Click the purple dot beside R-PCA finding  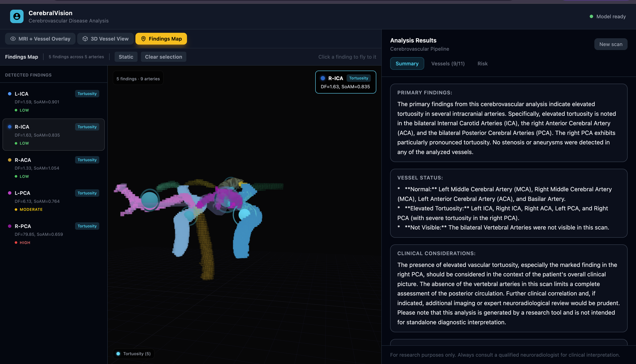[x=9, y=226]
